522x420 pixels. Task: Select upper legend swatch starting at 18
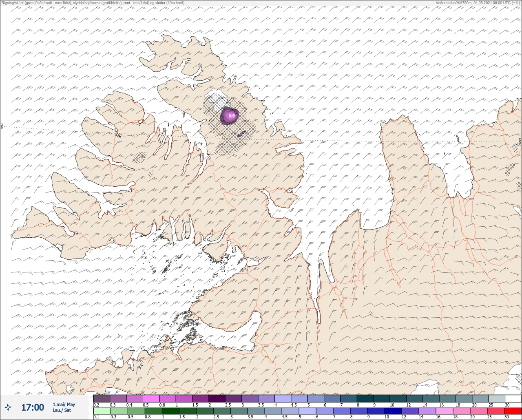pos(464,398)
